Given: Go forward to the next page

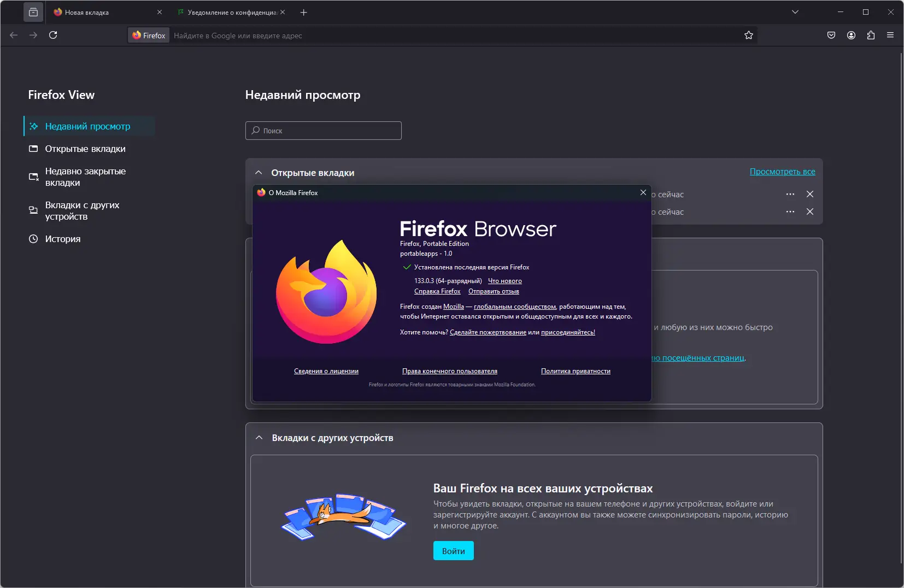Looking at the screenshot, I should coord(33,35).
